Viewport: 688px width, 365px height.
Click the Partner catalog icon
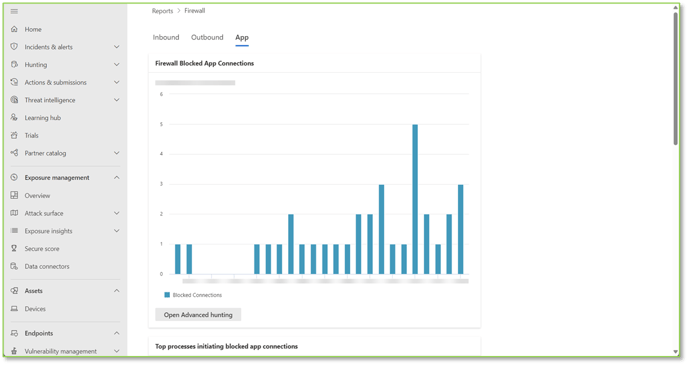pos(14,153)
